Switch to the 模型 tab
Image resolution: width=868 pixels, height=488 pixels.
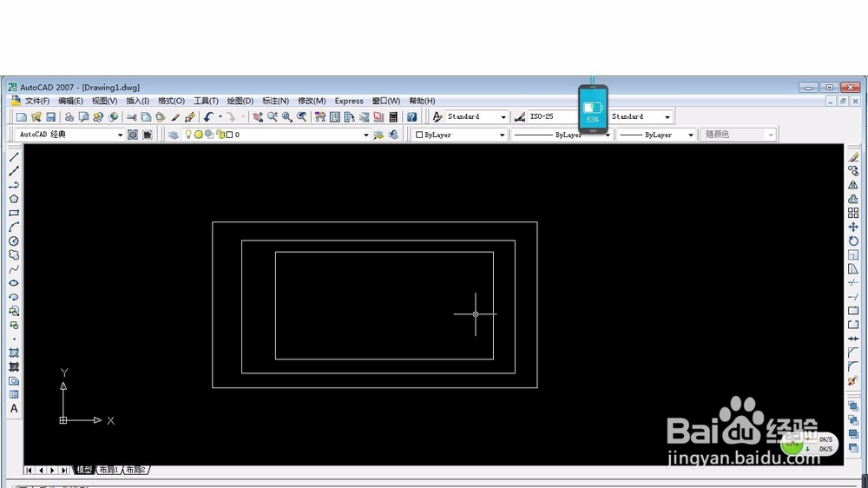[84, 470]
